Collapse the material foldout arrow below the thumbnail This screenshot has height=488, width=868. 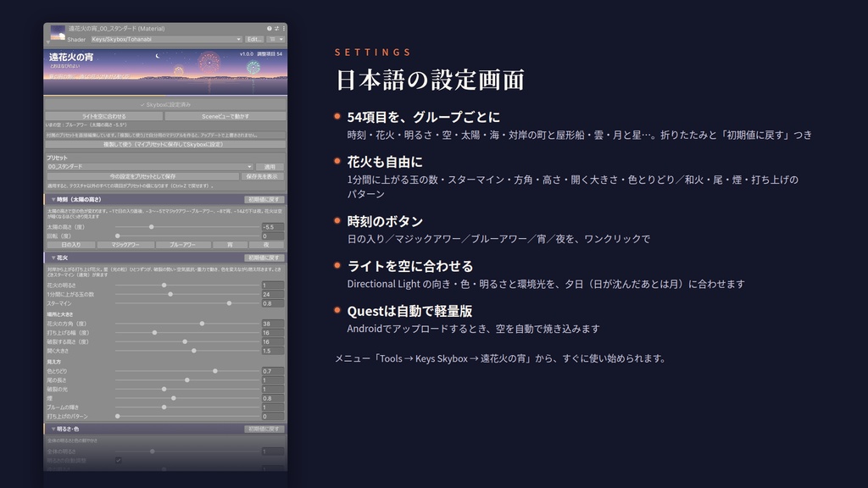coord(48,42)
